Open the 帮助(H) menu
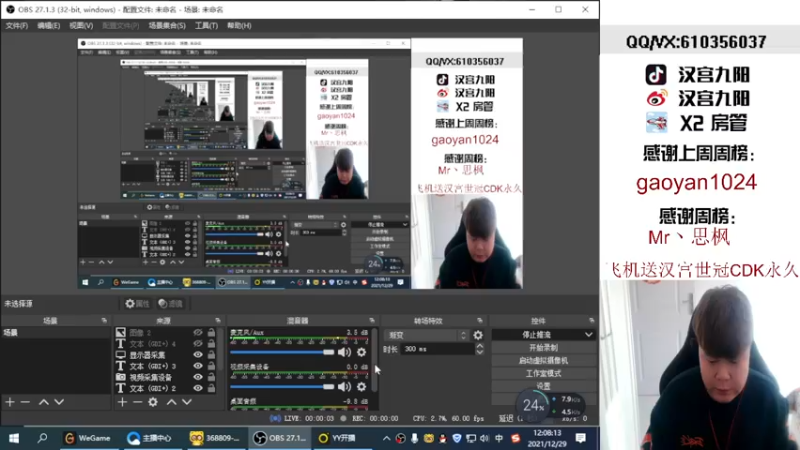Image resolution: width=800 pixels, height=450 pixels. (x=239, y=26)
